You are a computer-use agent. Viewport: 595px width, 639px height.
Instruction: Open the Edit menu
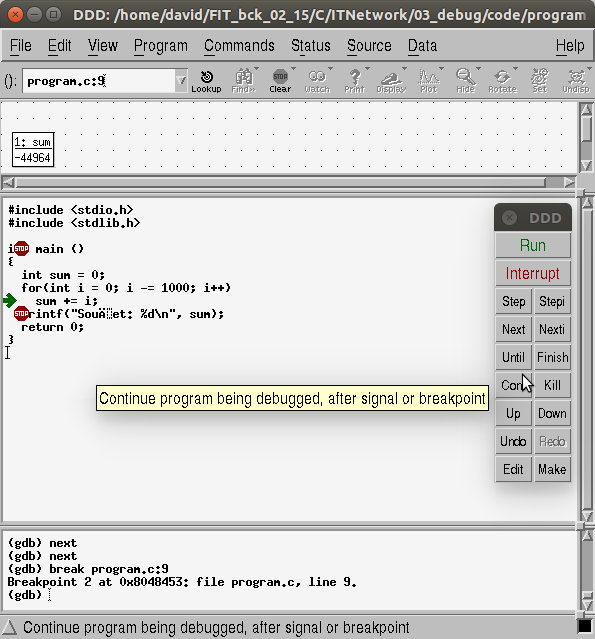click(60, 46)
